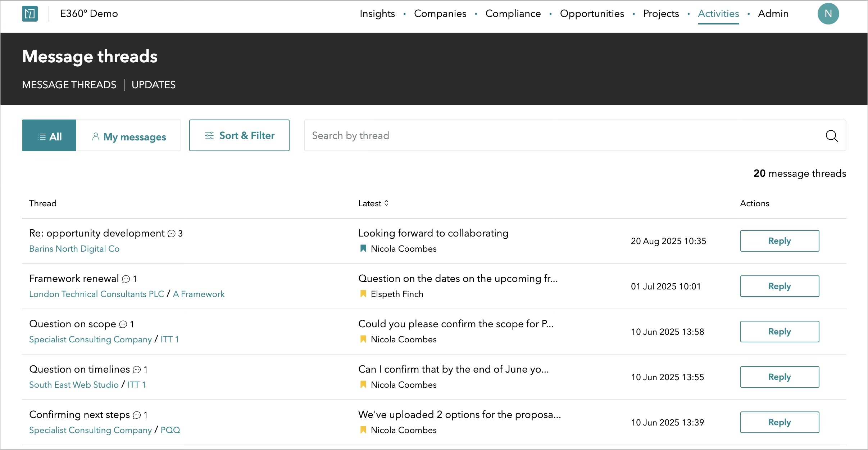Select the Message Threads tab

coord(69,85)
